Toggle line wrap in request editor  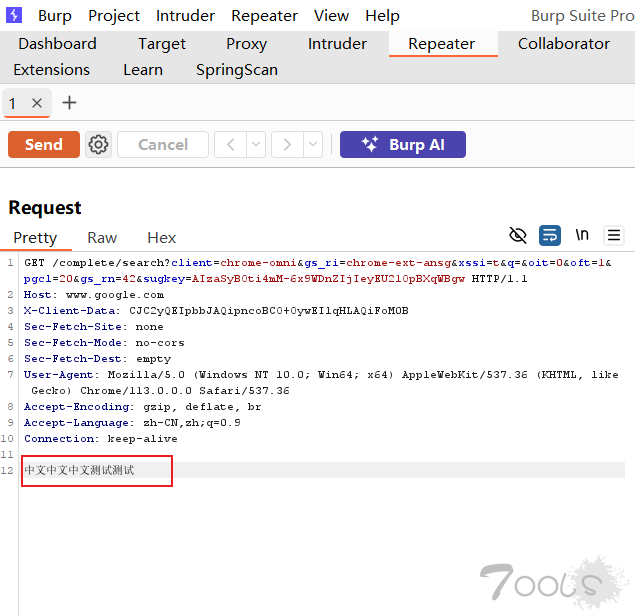[550, 236]
